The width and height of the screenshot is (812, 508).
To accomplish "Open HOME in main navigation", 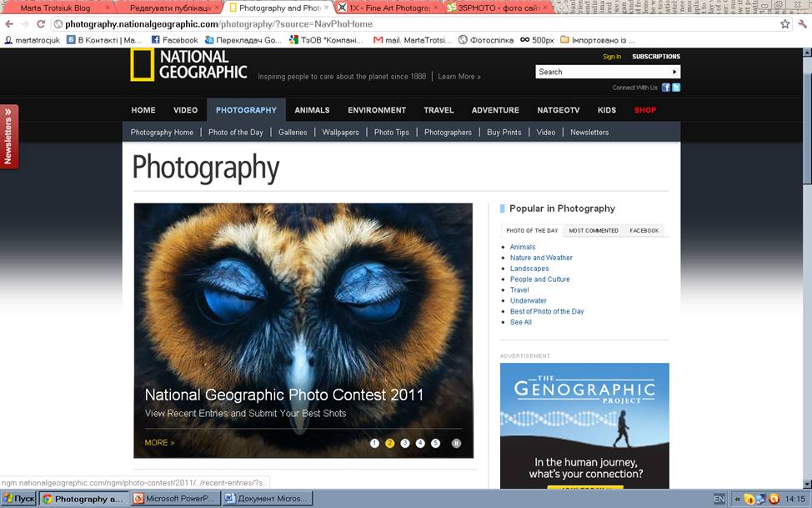I will 143,110.
